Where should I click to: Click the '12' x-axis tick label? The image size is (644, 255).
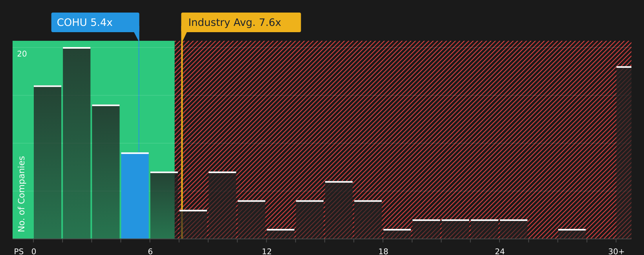(267, 251)
